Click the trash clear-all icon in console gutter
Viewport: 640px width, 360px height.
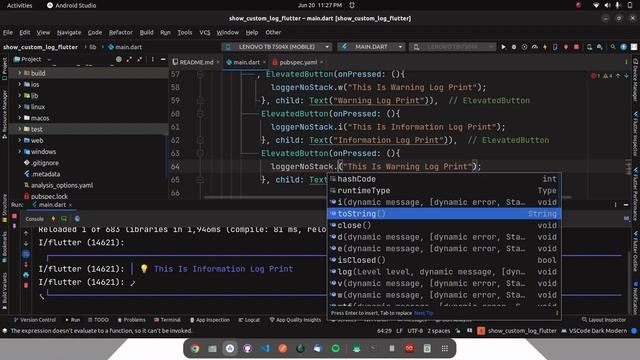[x=26, y=285]
